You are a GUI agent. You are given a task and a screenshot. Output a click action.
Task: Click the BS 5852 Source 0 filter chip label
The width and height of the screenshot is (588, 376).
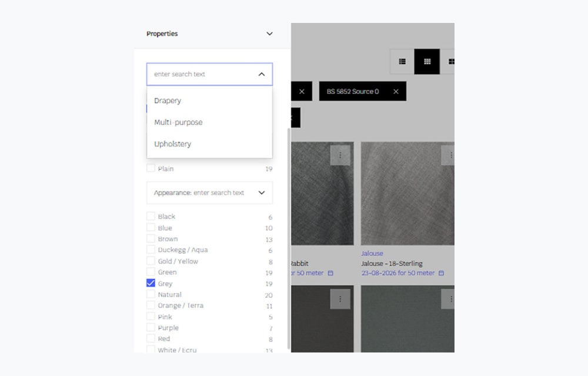pos(352,92)
